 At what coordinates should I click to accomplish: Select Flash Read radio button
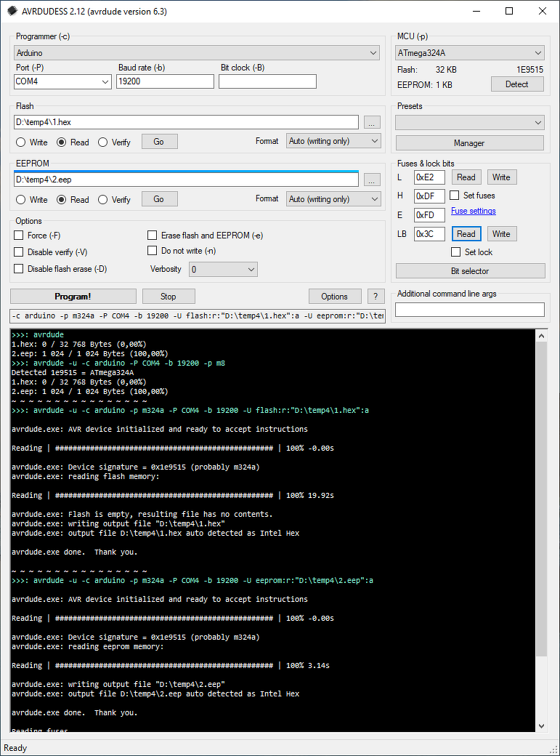click(x=61, y=142)
